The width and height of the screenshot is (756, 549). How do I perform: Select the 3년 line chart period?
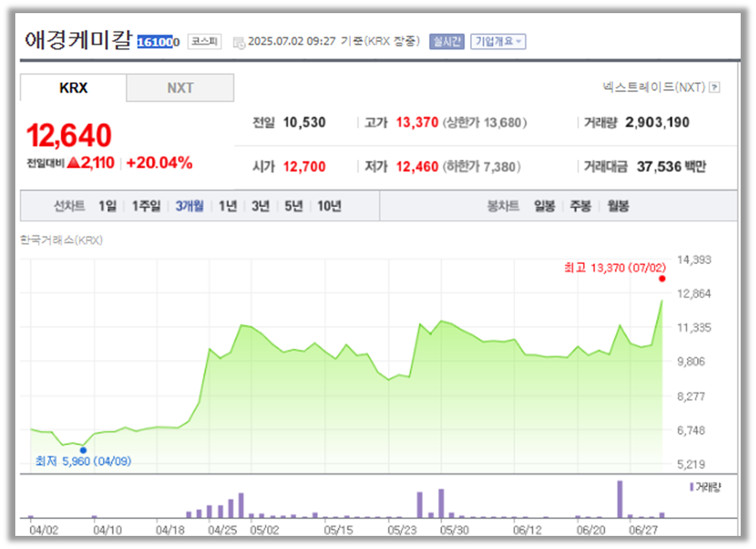pyautogui.click(x=261, y=206)
